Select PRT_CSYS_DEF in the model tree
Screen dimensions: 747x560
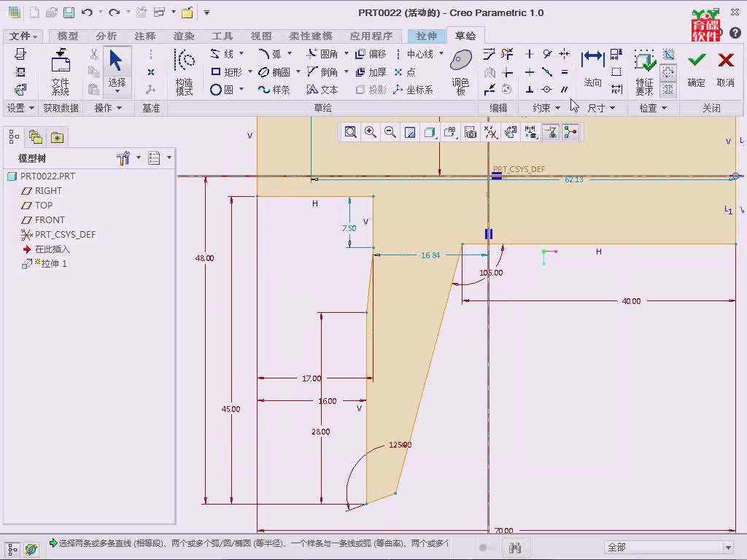point(58,235)
